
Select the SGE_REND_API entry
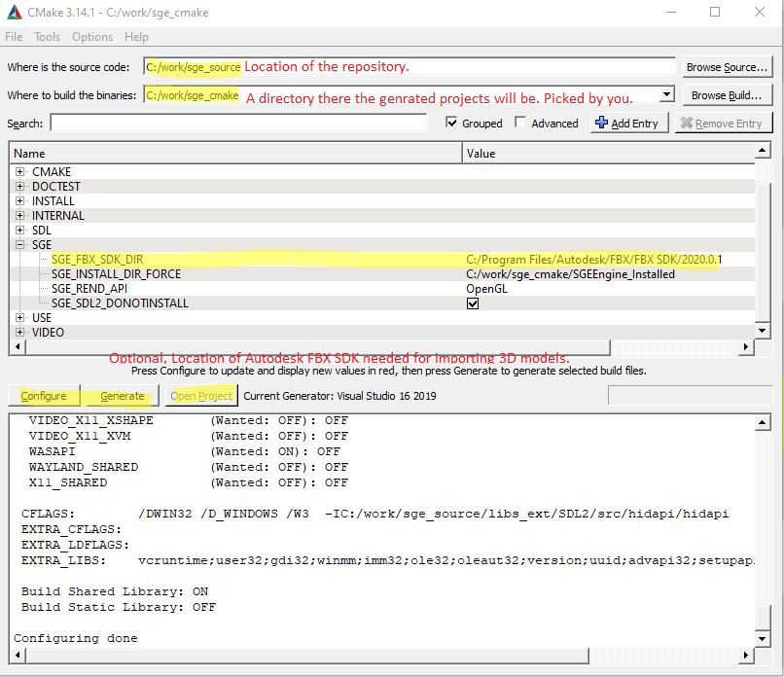(x=89, y=289)
